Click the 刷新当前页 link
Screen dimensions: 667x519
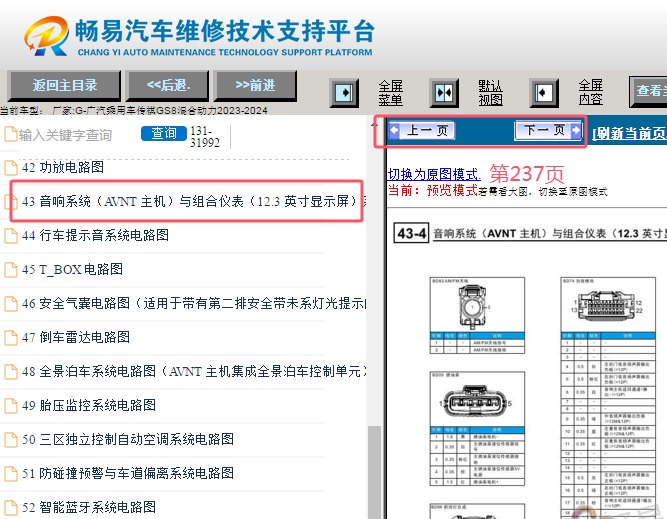pyautogui.click(x=630, y=133)
